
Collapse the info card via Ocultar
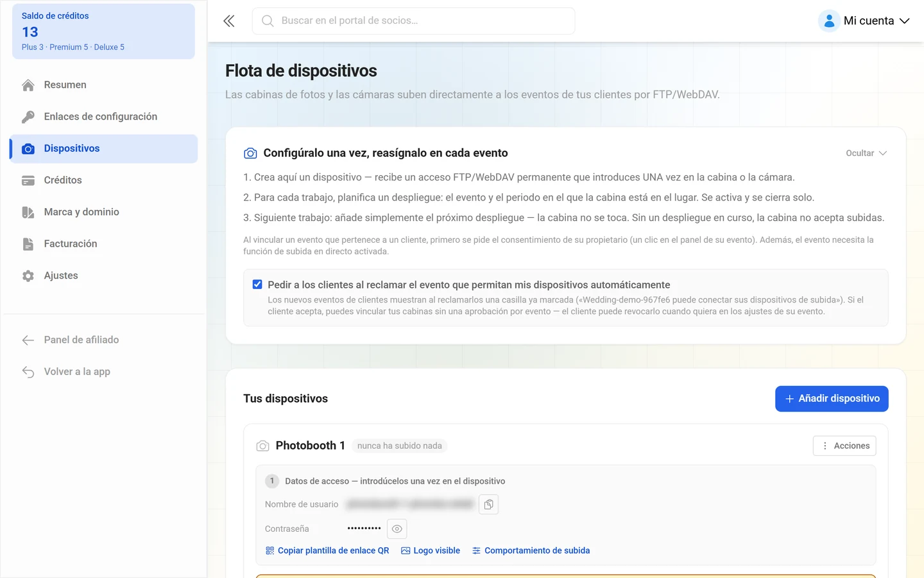pos(866,153)
